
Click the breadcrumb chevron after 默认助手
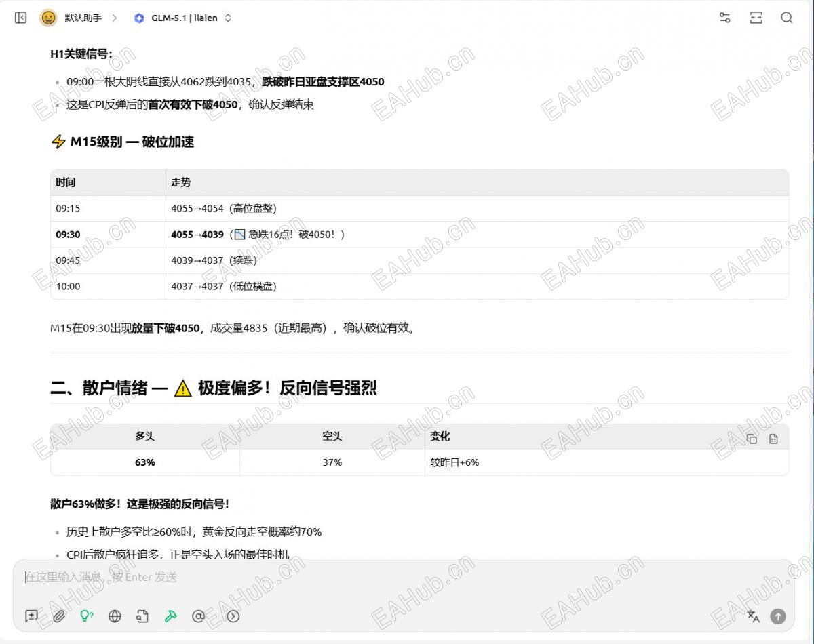tap(114, 18)
